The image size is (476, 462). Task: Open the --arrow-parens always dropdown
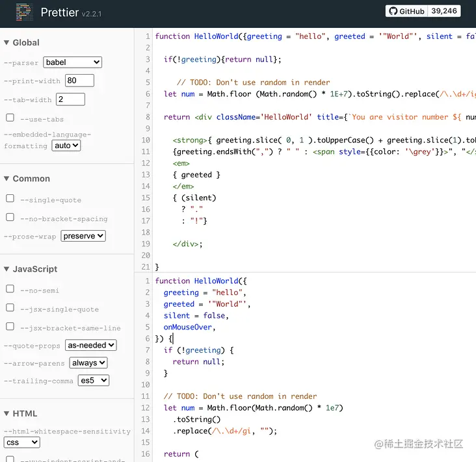88,363
